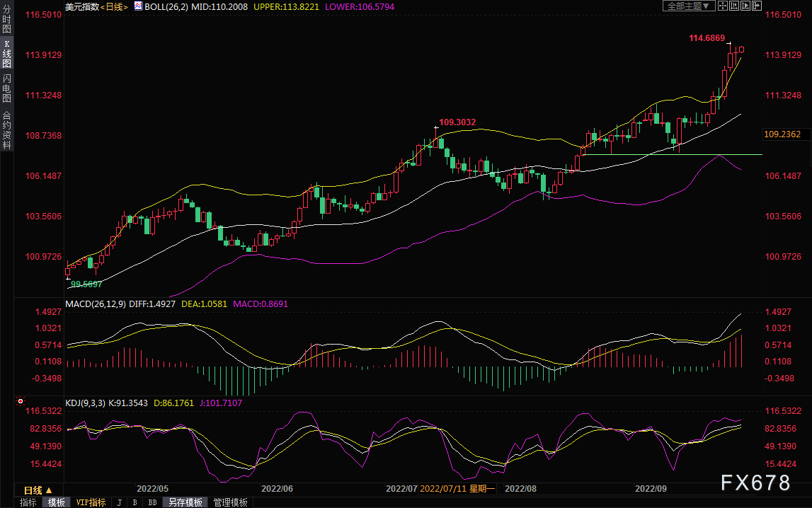Click the 2022/07/11 星期一 date label
The image size is (812, 508).
coord(458,488)
